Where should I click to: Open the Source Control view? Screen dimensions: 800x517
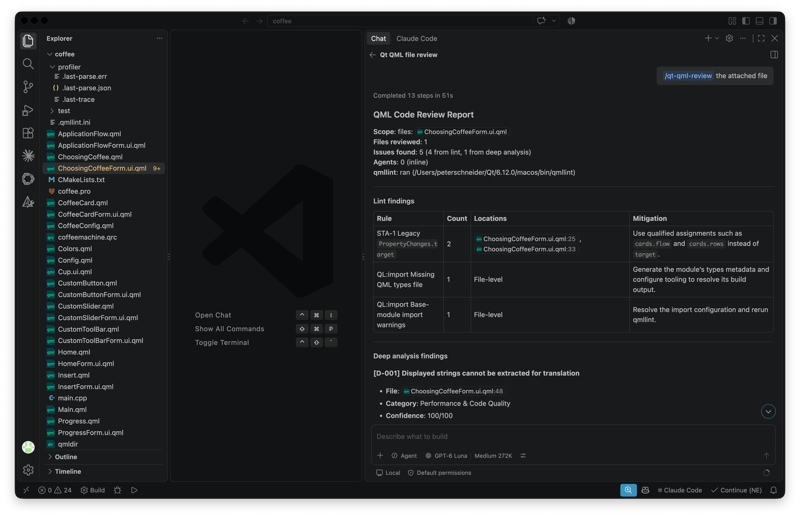coord(28,87)
